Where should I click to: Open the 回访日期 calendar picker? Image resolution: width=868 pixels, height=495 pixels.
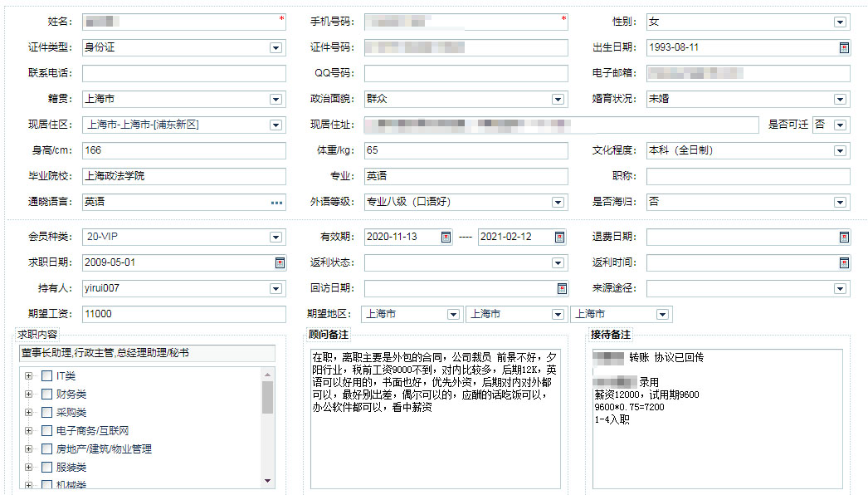[x=562, y=288]
